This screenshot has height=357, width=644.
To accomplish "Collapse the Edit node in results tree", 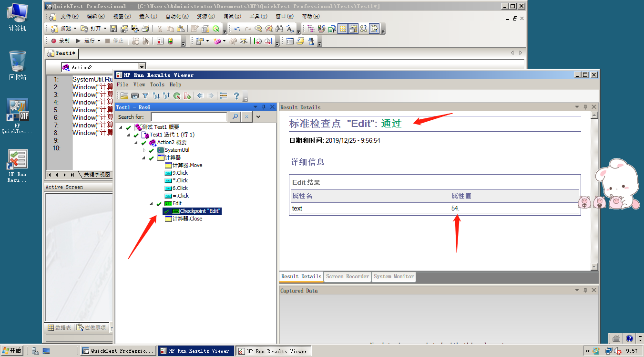I will point(152,204).
